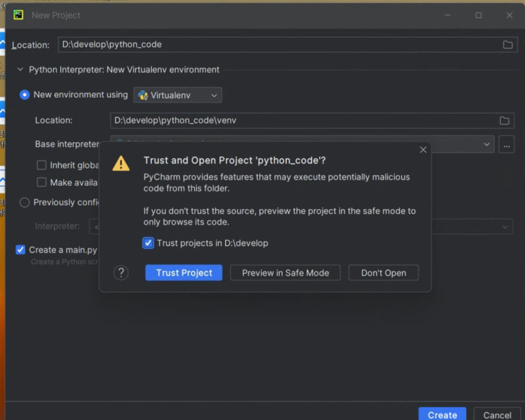The width and height of the screenshot is (525, 420).
Task: Maximize the New Project window
Action: (x=478, y=15)
